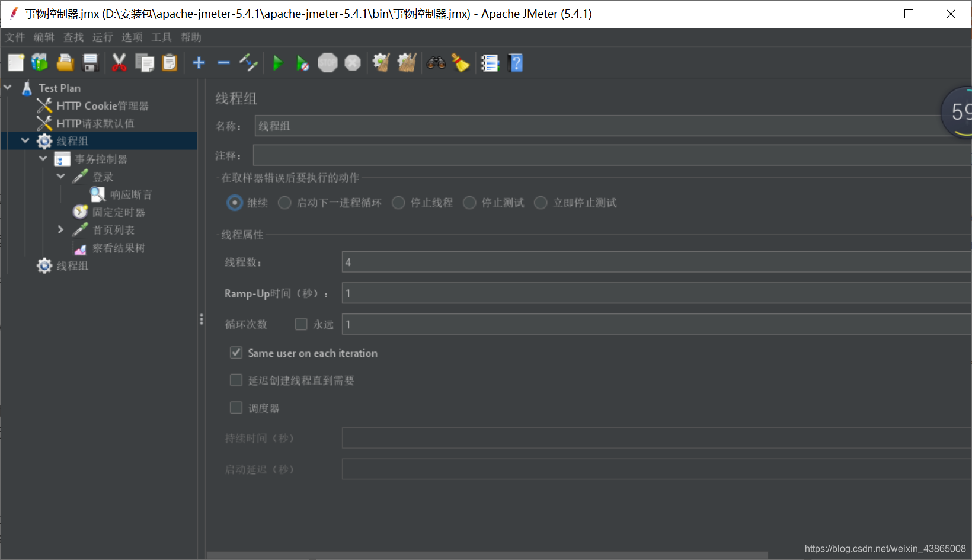
Task: Check the 永远 loop forever checkbox
Action: point(301,324)
